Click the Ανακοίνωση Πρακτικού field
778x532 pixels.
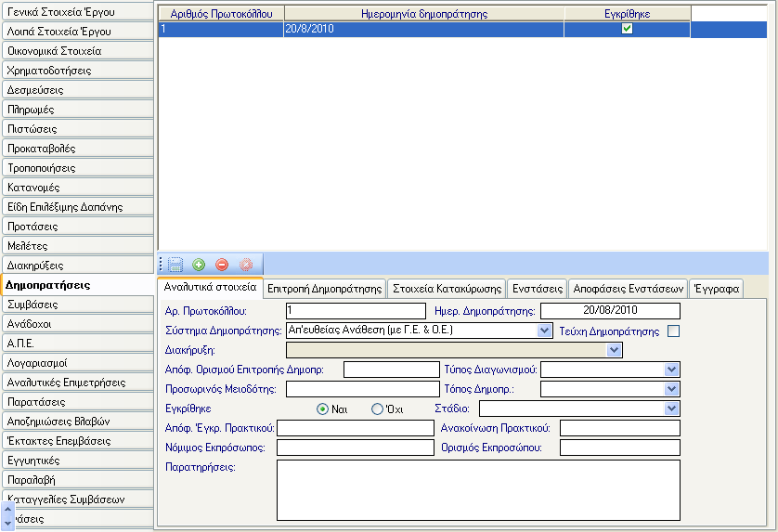pyautogui.click(x=620, y=428)
